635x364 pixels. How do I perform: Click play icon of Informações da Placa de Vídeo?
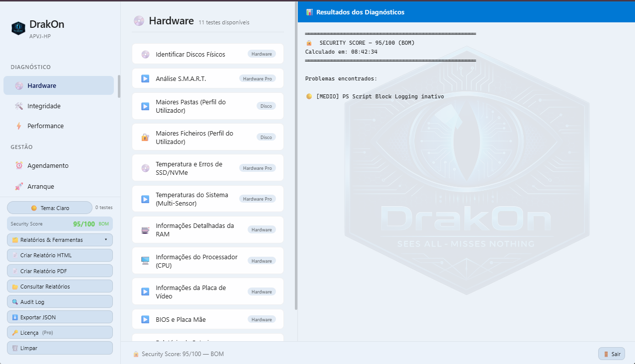(x=145, y=291)
